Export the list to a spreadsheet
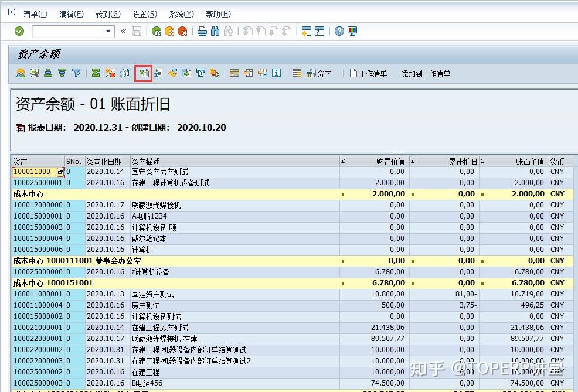Image resolution: width=578 pixels, height=392 pixels. [144, 73]
